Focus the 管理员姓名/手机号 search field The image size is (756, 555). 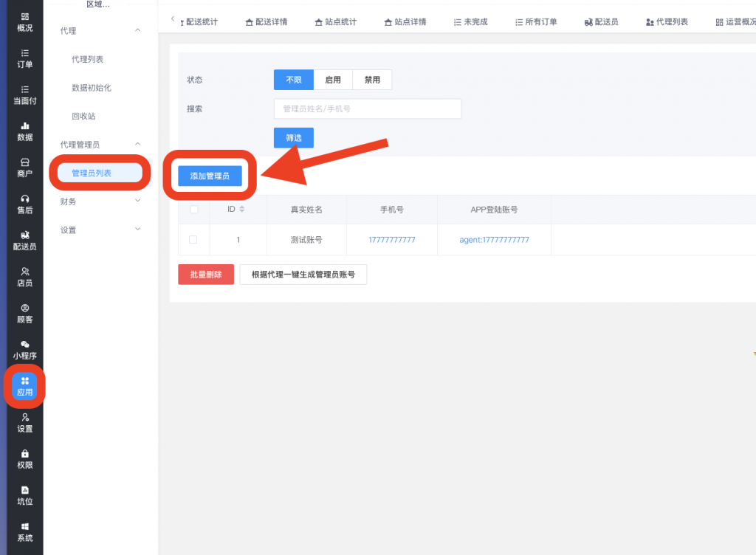click(x=367, y=108)
